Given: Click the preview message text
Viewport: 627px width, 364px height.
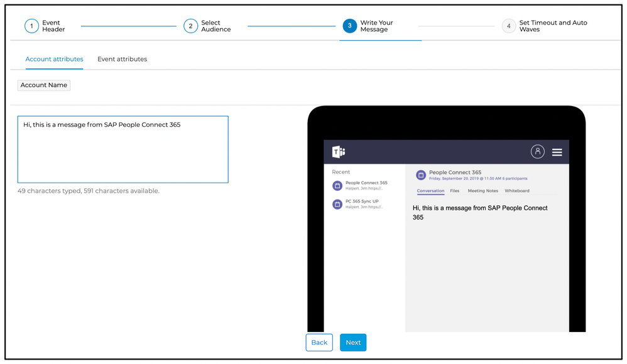Looking at the screenshot, I should pos(480,213).
